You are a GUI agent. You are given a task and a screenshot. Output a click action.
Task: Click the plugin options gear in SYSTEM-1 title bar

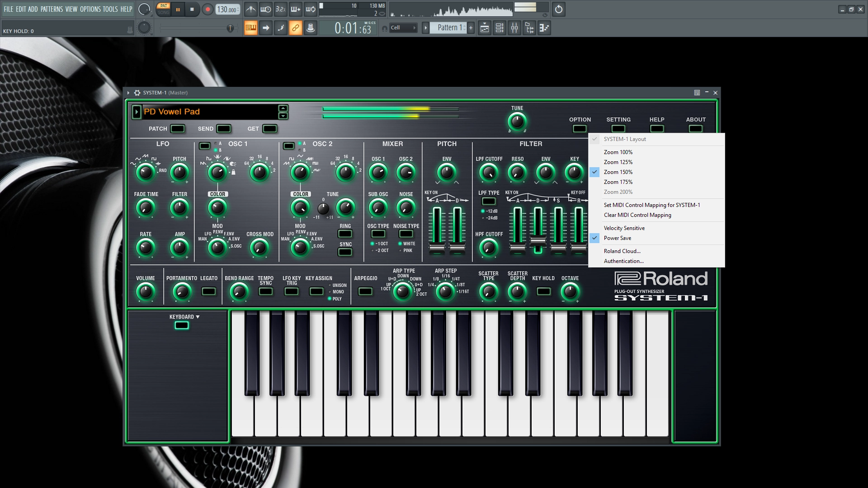coord(137,93)
